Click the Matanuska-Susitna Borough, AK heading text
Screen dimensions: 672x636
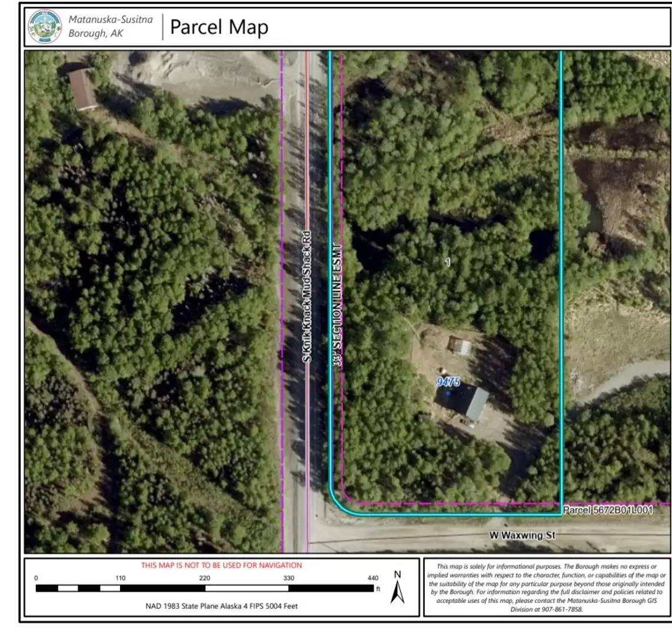(110, 26)
